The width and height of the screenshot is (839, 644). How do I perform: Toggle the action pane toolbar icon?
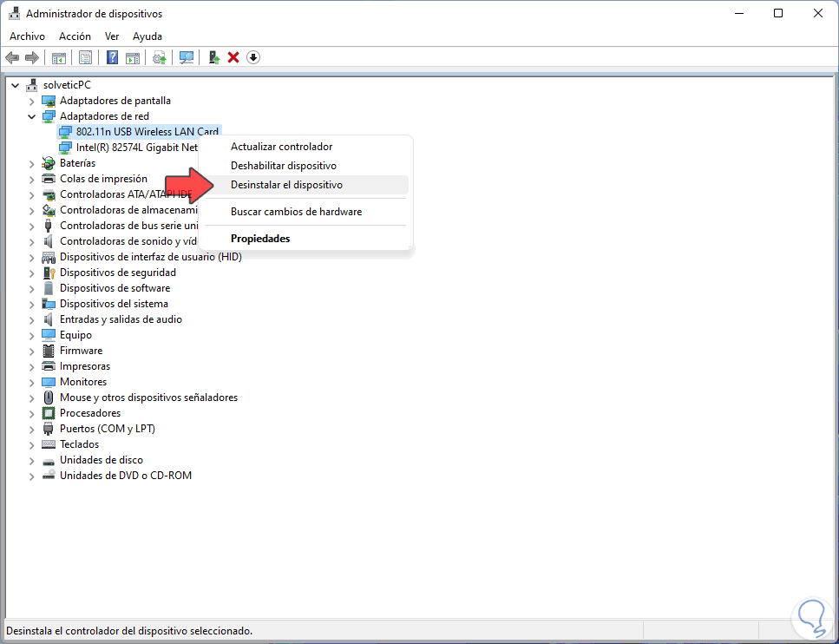coord(132,57)
